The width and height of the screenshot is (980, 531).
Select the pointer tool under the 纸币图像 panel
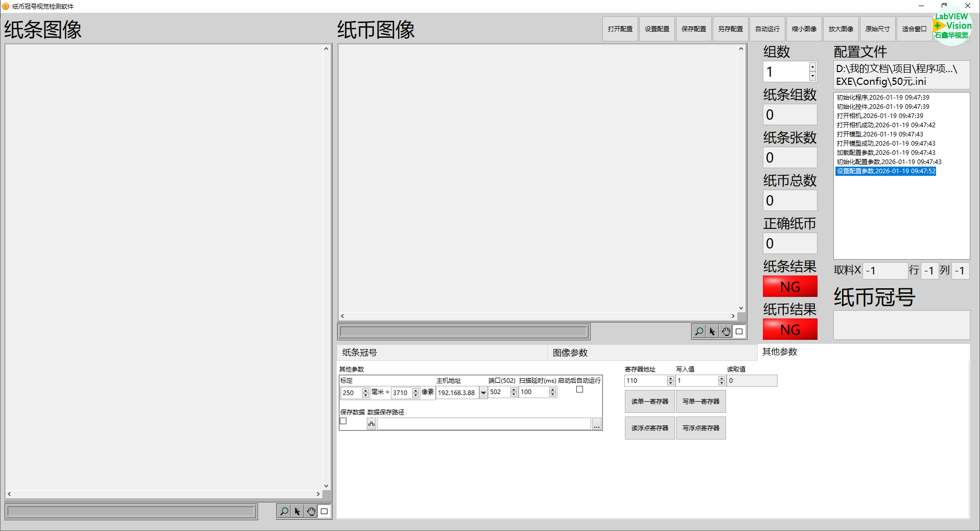coord(712,332)
